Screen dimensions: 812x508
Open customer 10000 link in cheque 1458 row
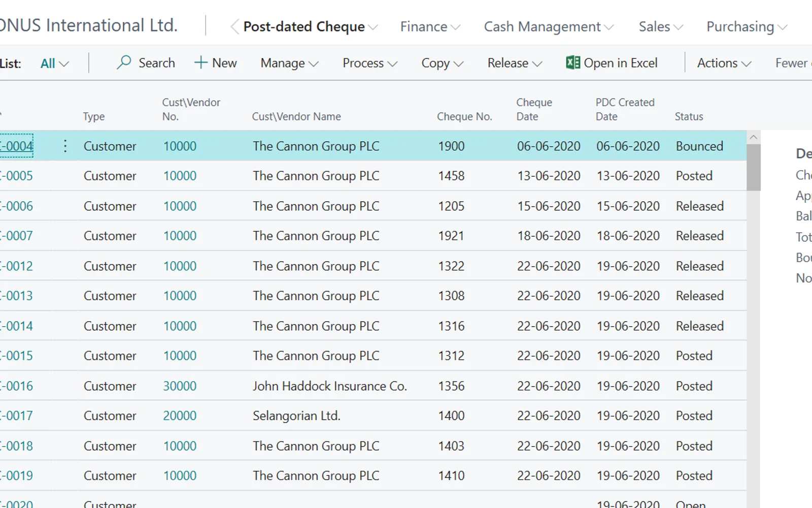pos(180,176)
